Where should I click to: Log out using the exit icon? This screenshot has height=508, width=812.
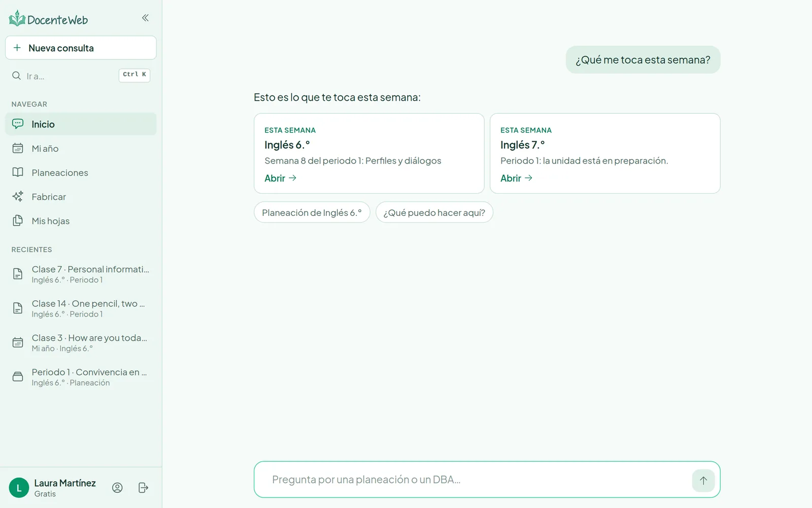tap(144, 488)
